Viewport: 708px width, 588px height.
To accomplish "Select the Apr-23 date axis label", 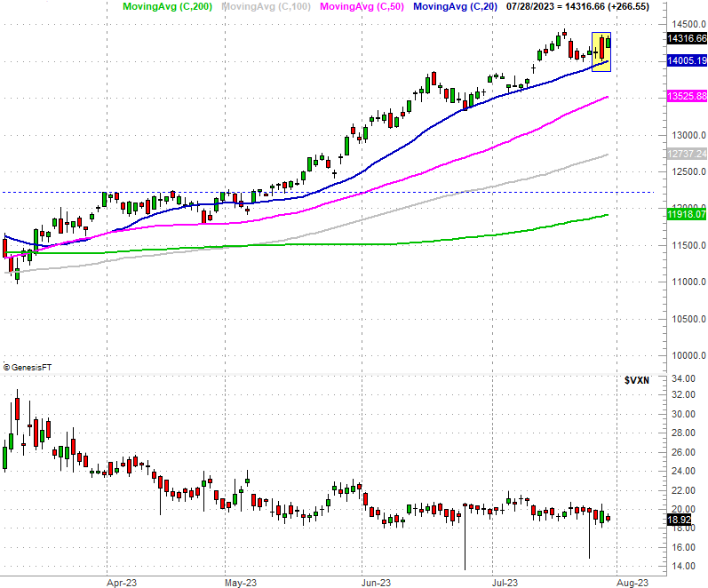I will (x=120, y=582).
